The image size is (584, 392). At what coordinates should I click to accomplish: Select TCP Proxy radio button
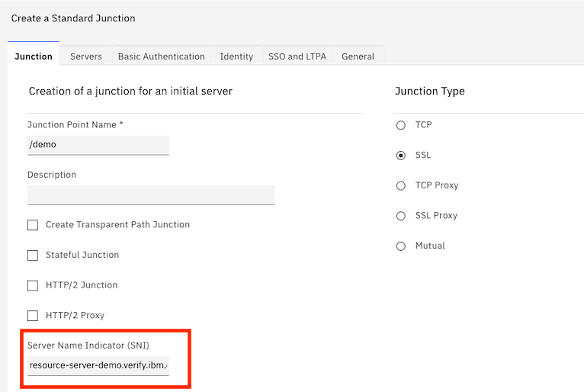pos(401,185)
